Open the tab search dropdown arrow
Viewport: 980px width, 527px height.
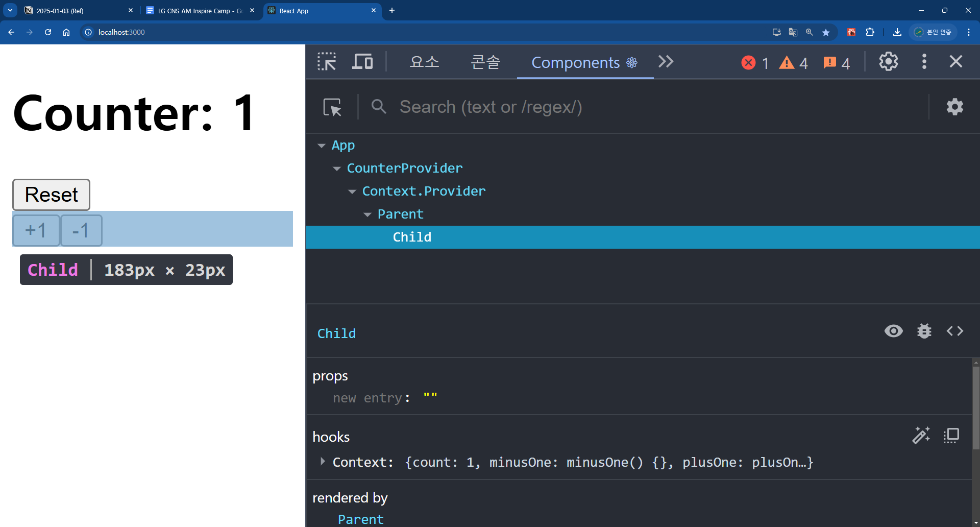click(x=10, y=10)
